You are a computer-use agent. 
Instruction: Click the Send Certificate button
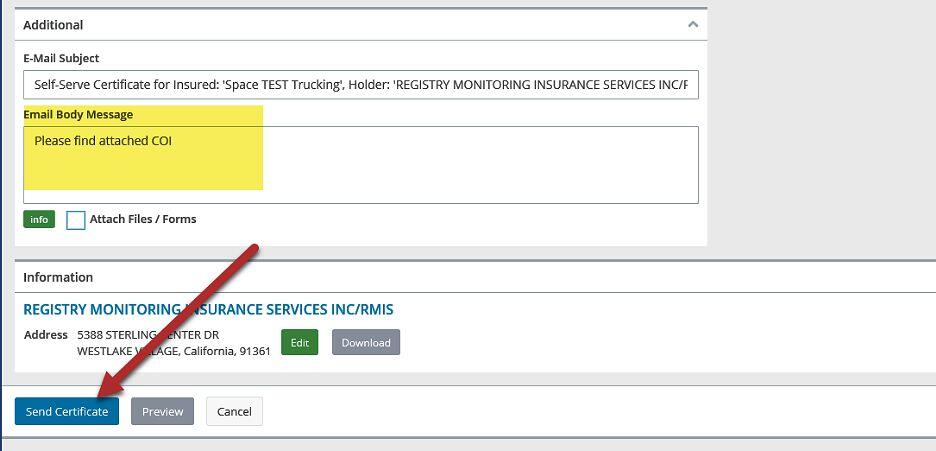(x=67, y=411)
